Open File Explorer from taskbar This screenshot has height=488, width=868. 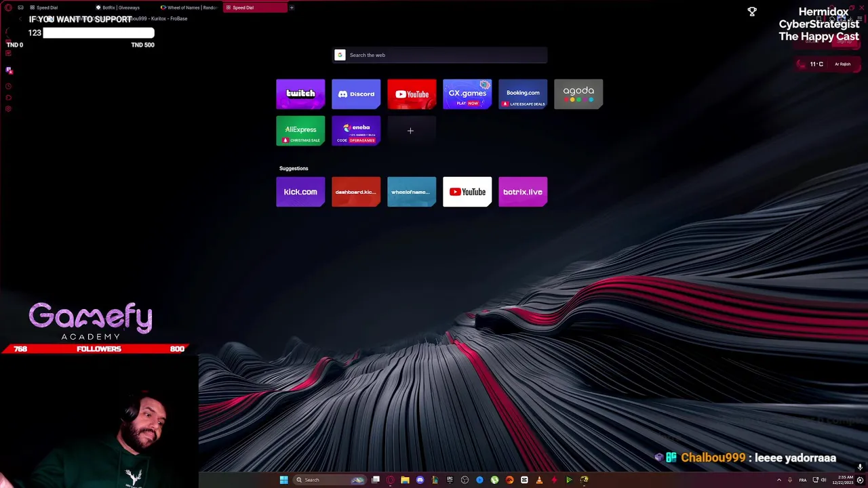click(405, 480)
